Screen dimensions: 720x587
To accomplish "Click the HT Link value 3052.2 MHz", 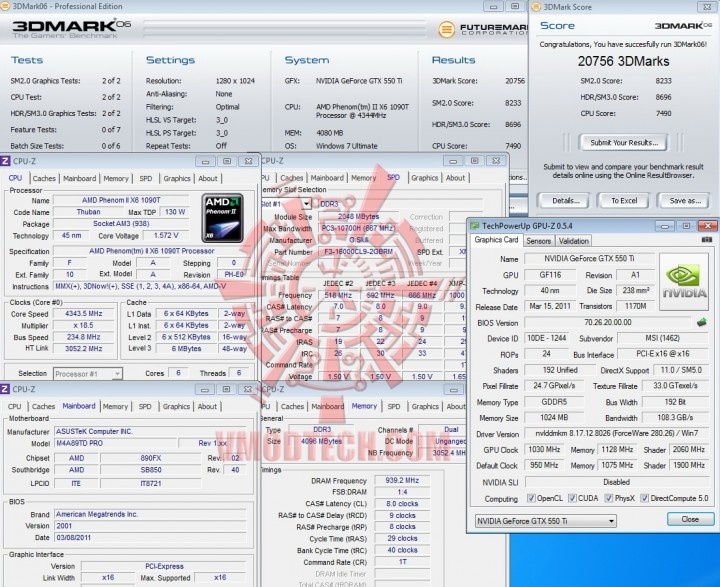I will tap(84, 349).
